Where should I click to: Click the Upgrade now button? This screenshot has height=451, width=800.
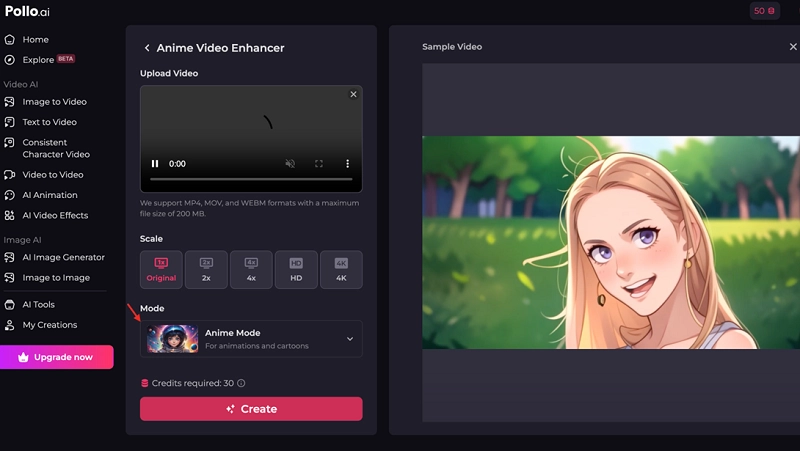tap(56, 357)
